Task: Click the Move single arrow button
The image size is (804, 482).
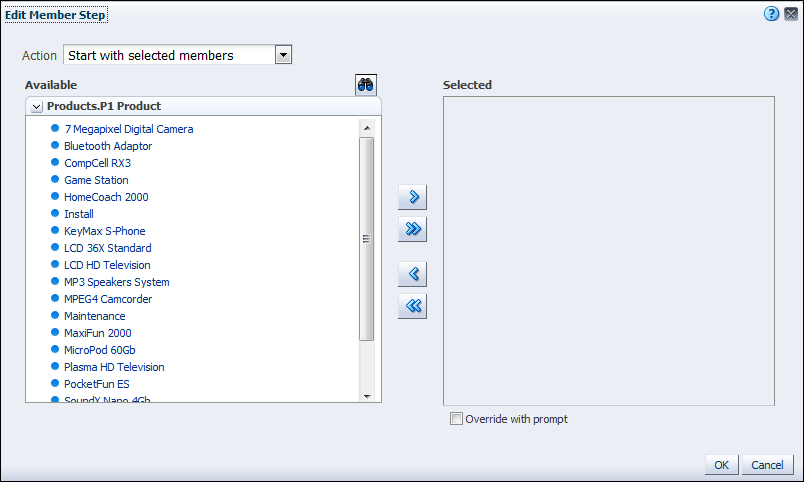Action: pos(412,196)
